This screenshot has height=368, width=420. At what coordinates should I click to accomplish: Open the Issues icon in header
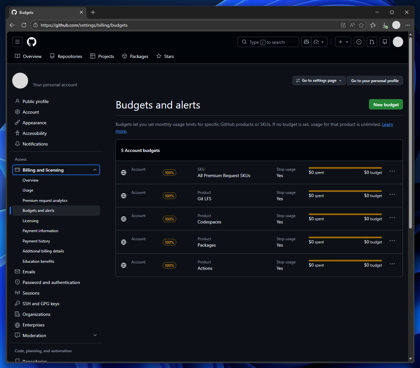click(359, 42)
